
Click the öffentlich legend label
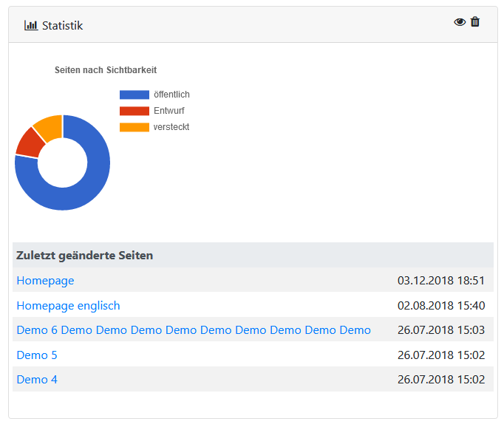171,95
